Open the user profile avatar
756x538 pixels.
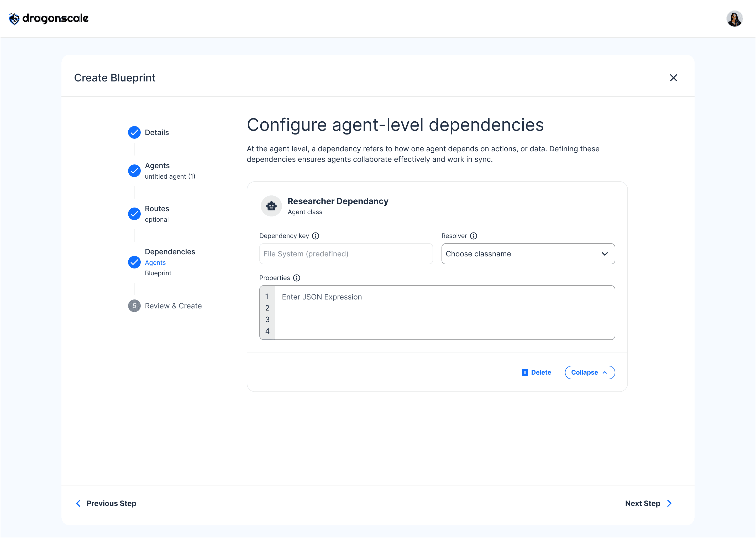pos(734,19)
